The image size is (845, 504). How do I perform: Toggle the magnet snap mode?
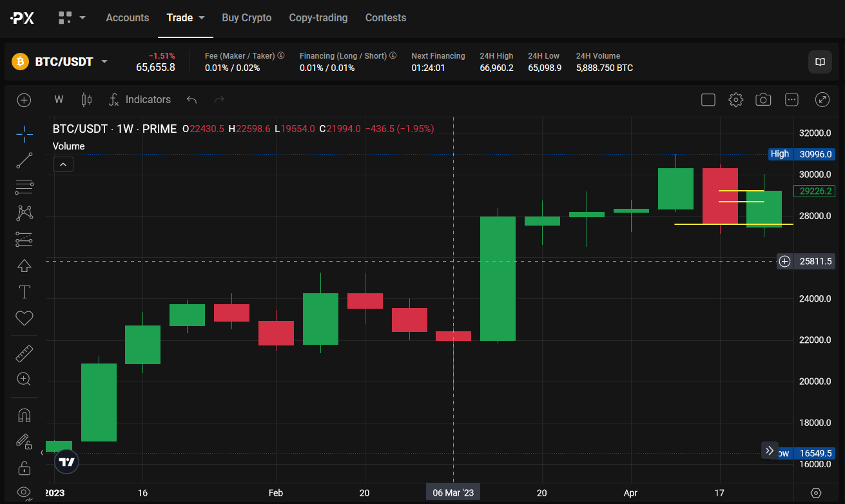24,415
